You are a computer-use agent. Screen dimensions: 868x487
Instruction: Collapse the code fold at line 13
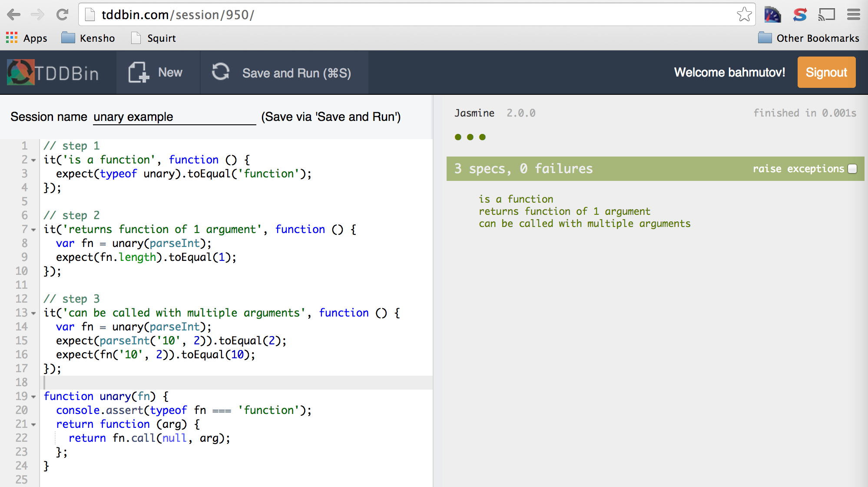pyautogui.click(x=34, y=314)
